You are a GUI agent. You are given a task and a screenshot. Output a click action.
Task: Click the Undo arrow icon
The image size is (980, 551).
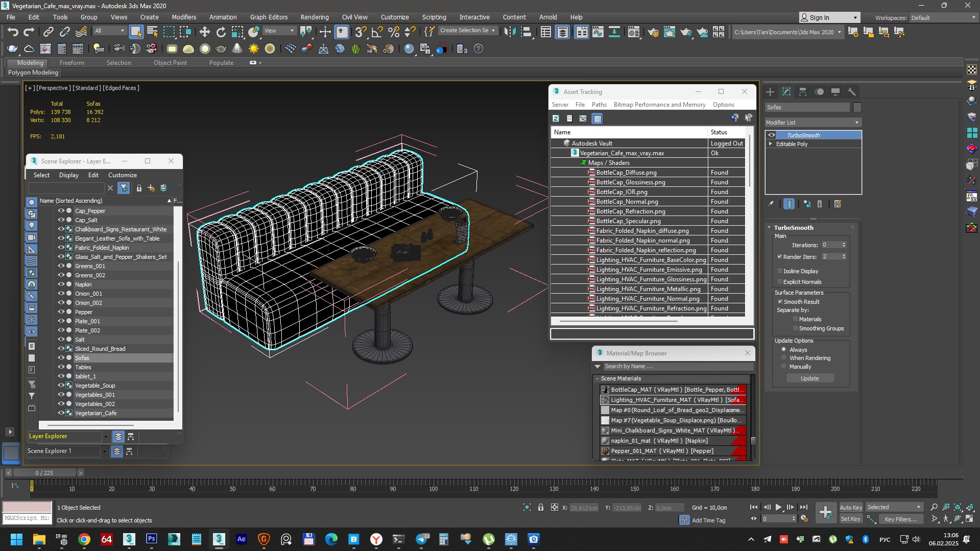(12, 32)
